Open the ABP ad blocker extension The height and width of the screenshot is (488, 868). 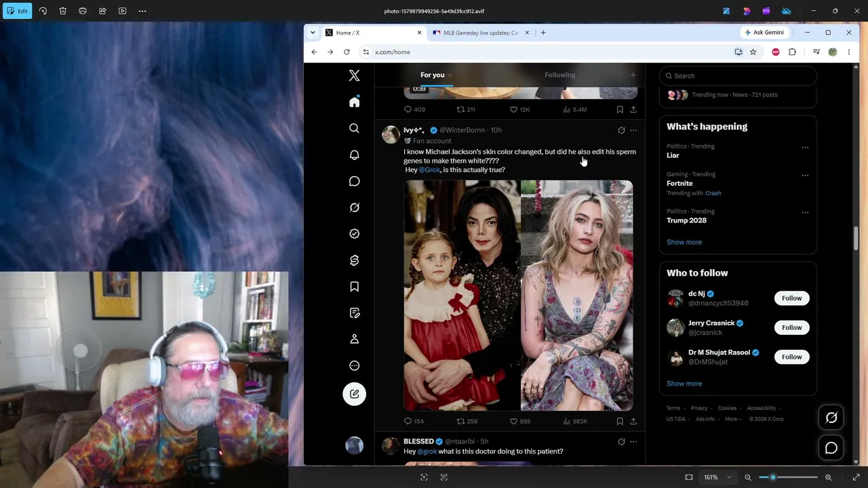[776, 52]
